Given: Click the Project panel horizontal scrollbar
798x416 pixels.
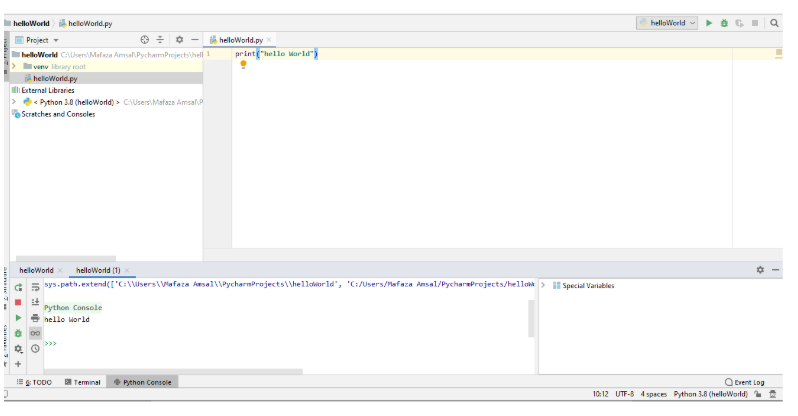Looking at the screenshot, I should tap(66, 259).
